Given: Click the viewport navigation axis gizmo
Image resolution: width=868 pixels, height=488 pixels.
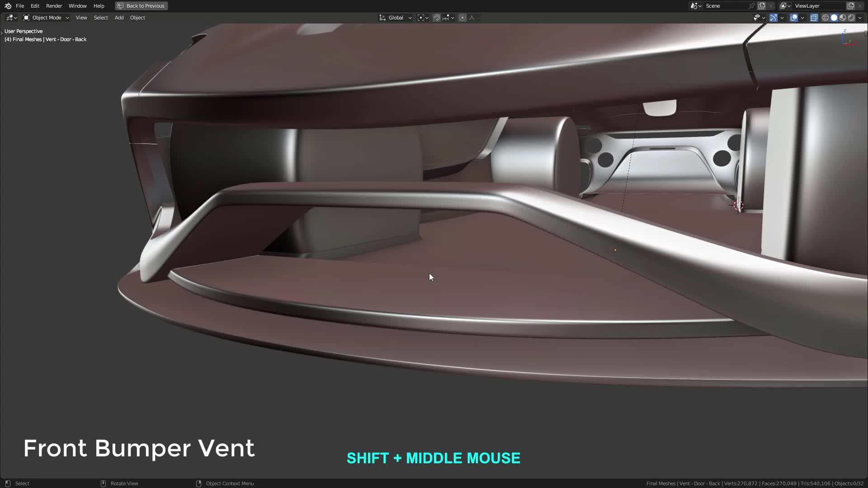Looking at the screenshot, I should [x=848, y=38].
